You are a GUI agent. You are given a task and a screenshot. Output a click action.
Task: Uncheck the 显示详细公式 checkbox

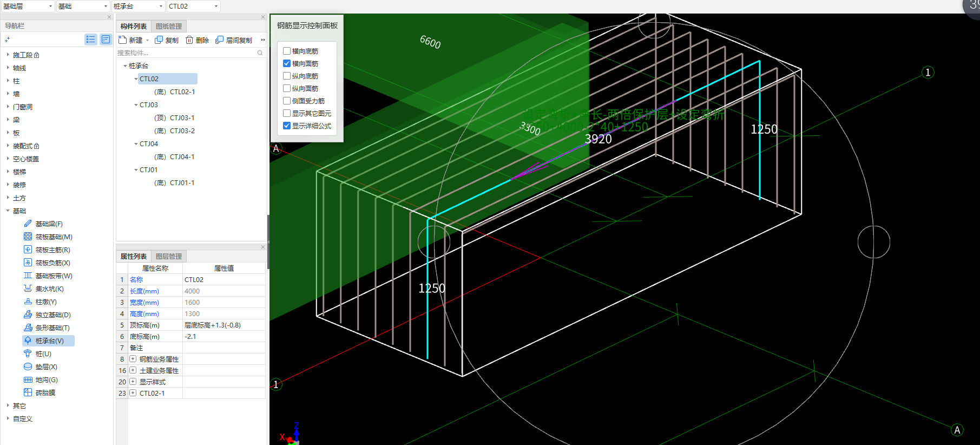pos(287,126)
